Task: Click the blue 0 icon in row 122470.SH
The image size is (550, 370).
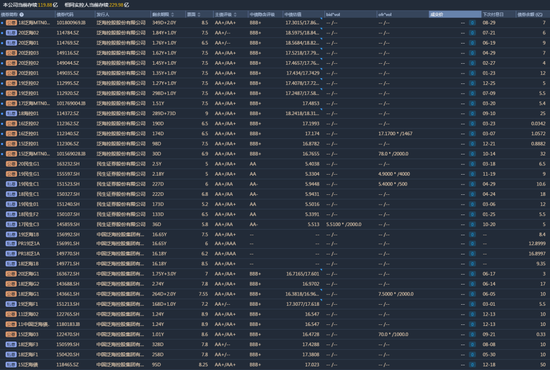Action: pyautogui.click(x=472, y=335)
